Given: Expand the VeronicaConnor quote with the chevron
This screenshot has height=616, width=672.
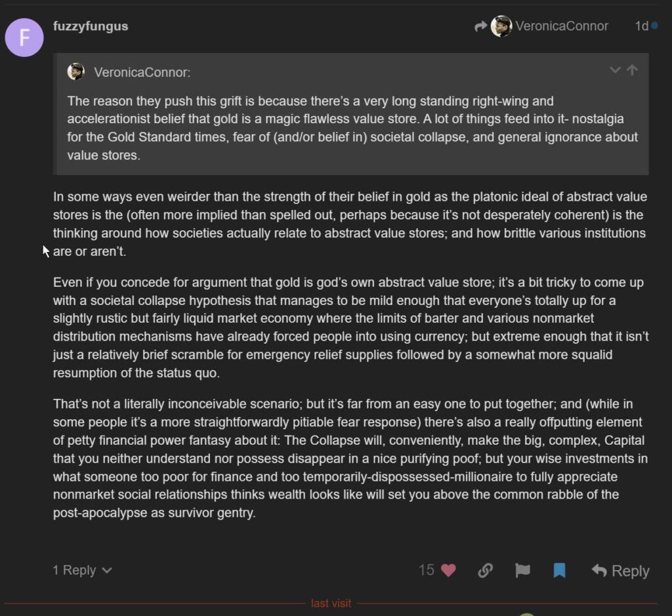Looking at the screenshot, I should [x=615, y=70].
